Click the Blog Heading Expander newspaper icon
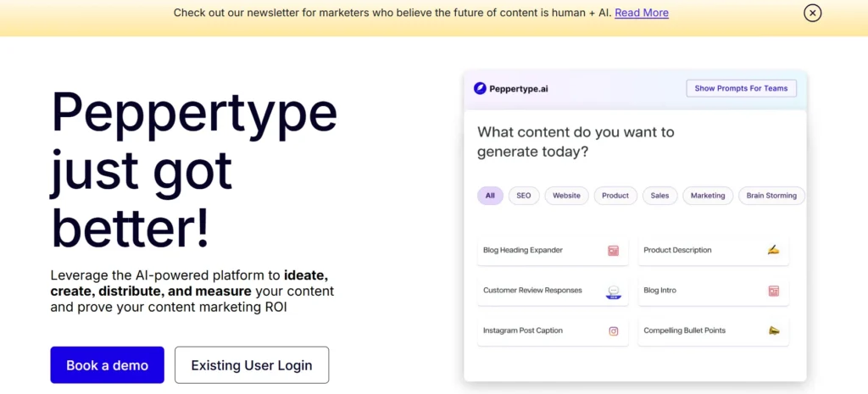 point(613,251)
